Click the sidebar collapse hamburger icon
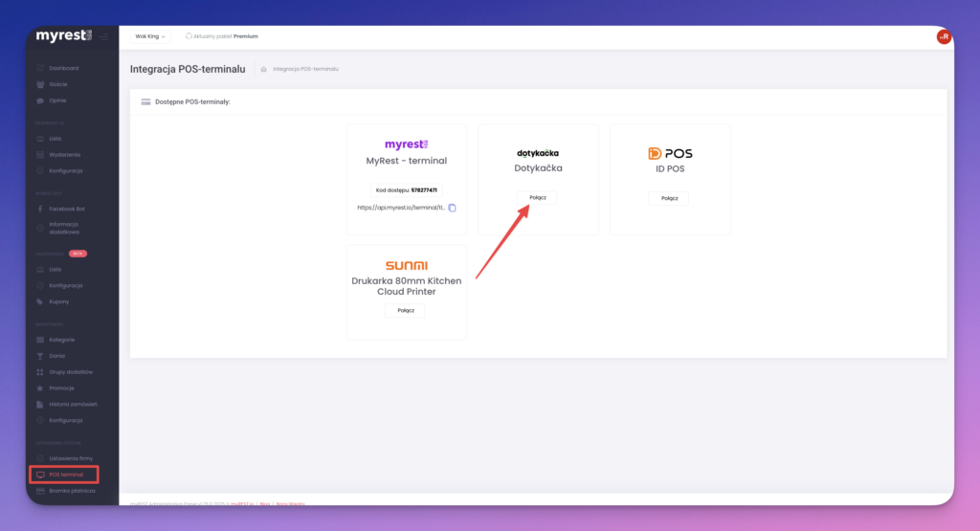980x531 pixels. click(103, 37)
